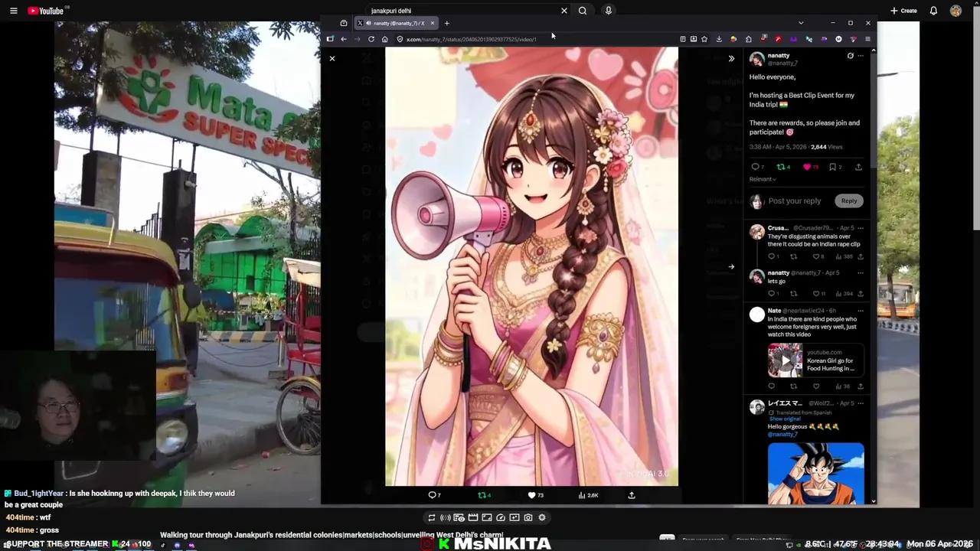The height and width of the screenshot is (551, 980).
Task: Open more options on Nate's reply
Action: click(861, 311)
